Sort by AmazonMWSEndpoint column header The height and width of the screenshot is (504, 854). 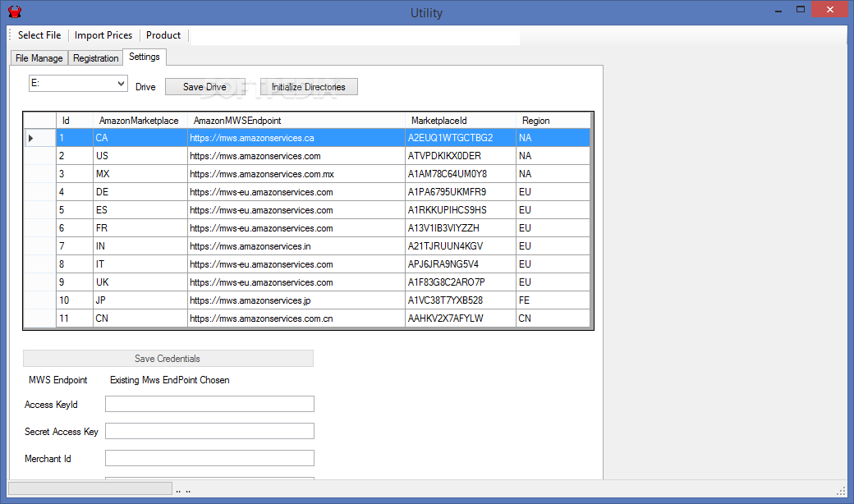click(296, 121)
